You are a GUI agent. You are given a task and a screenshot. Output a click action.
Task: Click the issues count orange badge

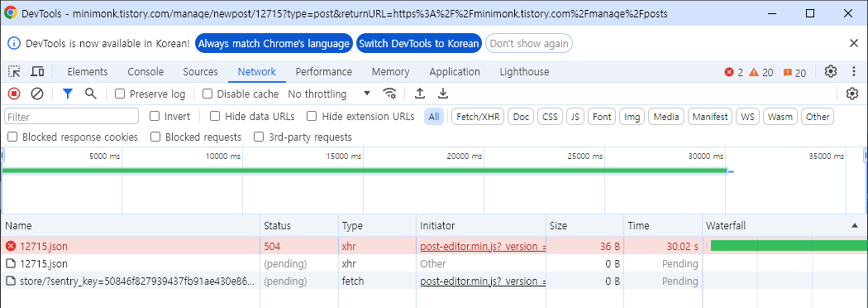click(x=794, y=72)
